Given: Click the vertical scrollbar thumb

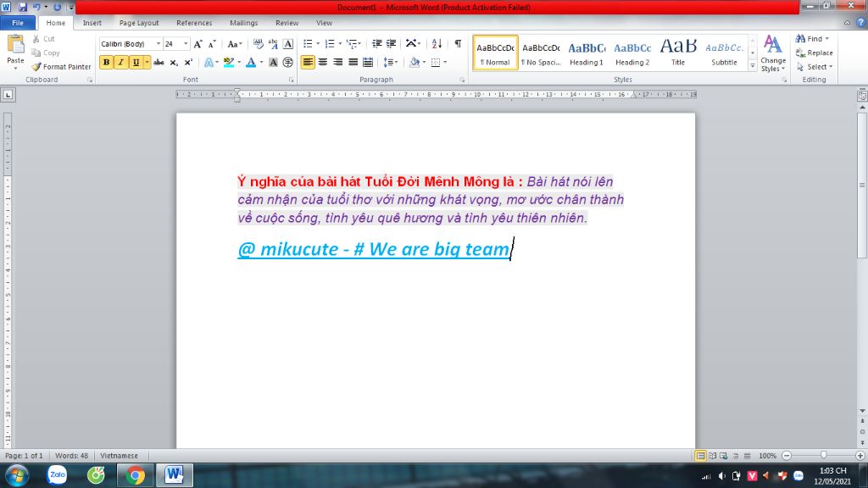Looking at the screenshot, I should click(862, 186).
